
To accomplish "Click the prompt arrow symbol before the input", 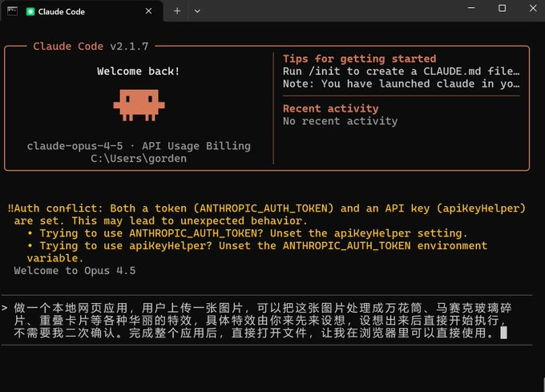I will coord(5,308).
